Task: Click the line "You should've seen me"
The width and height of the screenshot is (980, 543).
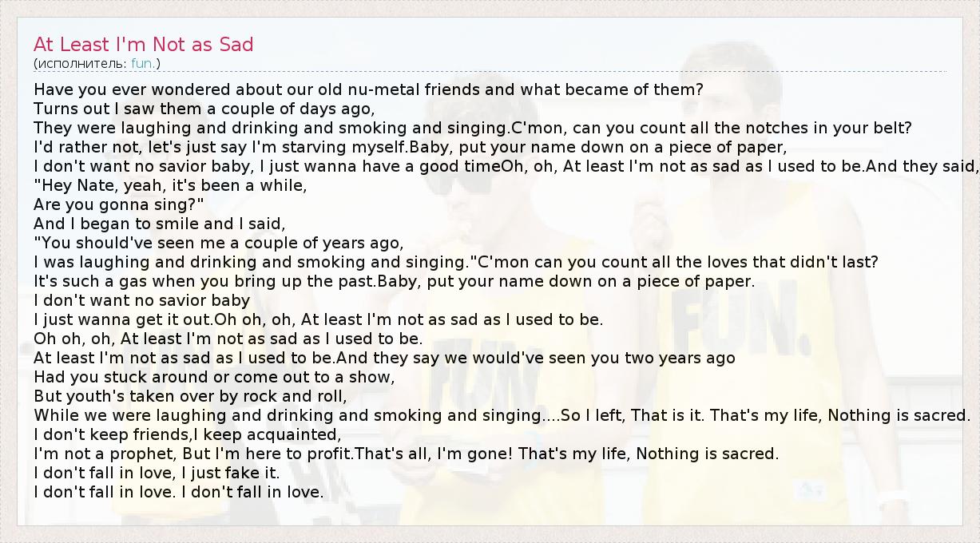Action: (219, 243)
